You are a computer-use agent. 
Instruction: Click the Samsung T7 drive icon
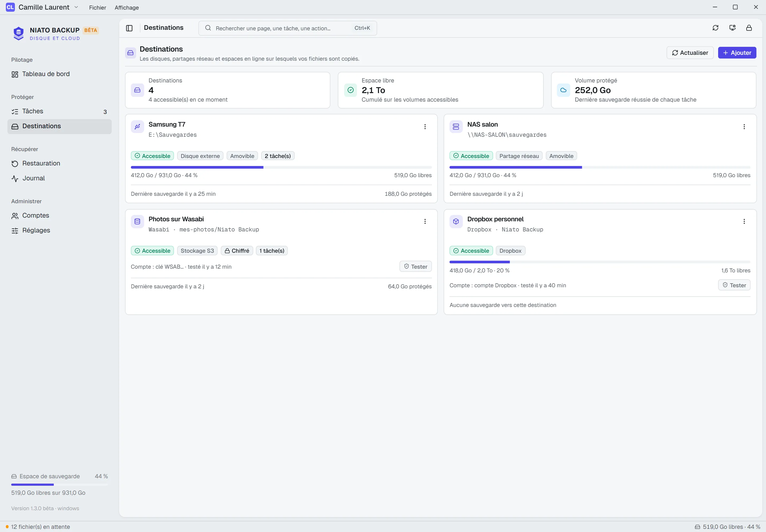137,127
